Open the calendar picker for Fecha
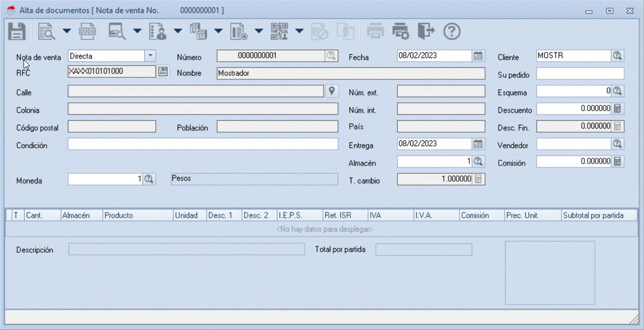 coord(478,56)
